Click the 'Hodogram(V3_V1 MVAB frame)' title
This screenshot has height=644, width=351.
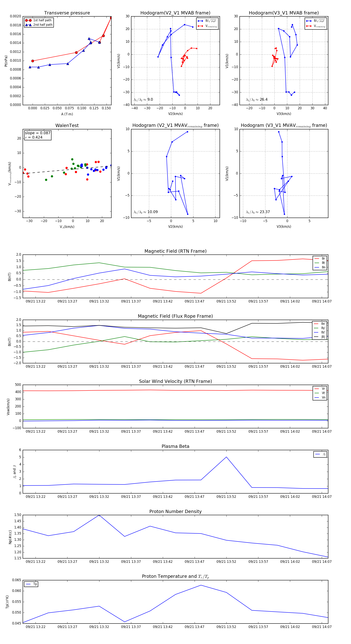pos(284,13)
